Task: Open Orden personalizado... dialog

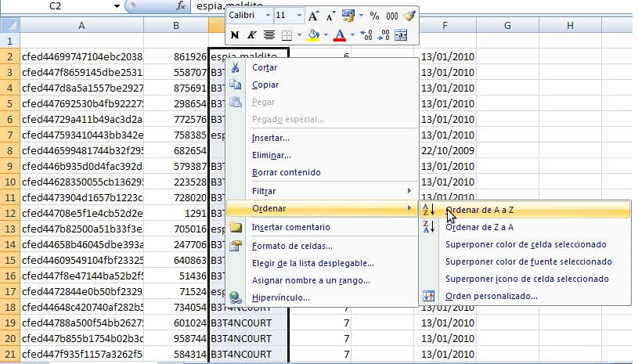Action: 525,296
